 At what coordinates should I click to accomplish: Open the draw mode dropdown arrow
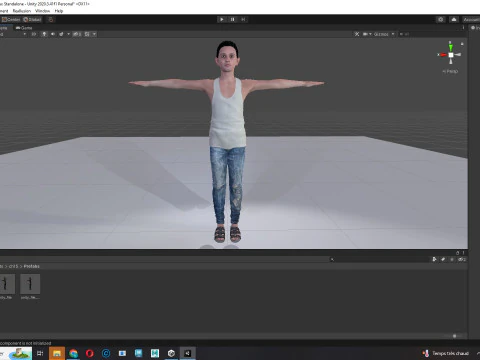coord(24,34)
